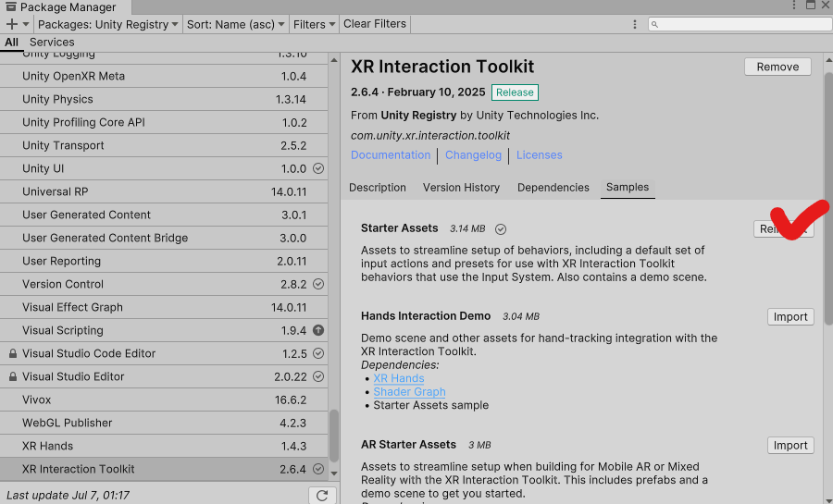Open the Changelog link
Image resolution: width=833 pixels, height=504 pixels.
click(473, 155)
